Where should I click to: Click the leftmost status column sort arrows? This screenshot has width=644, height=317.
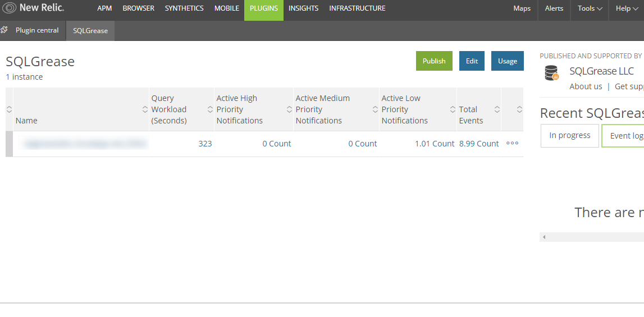pos(9,109)
